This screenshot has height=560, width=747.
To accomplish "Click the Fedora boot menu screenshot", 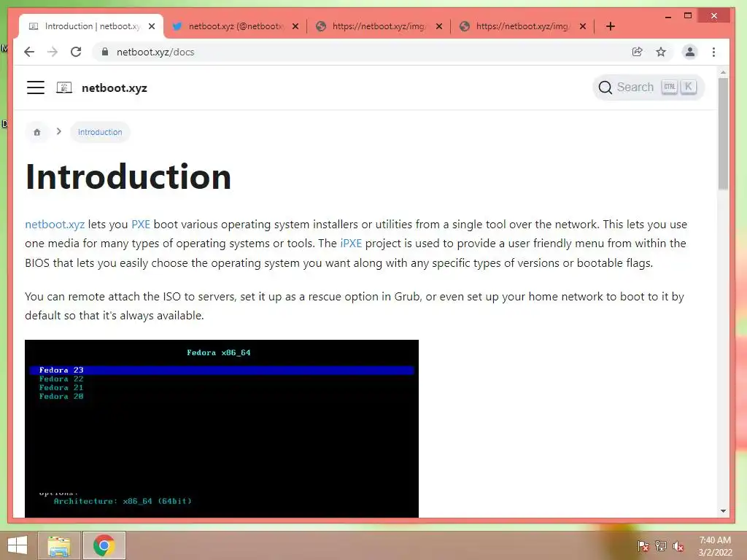I will pyautogui.click(x=222, y=429).
